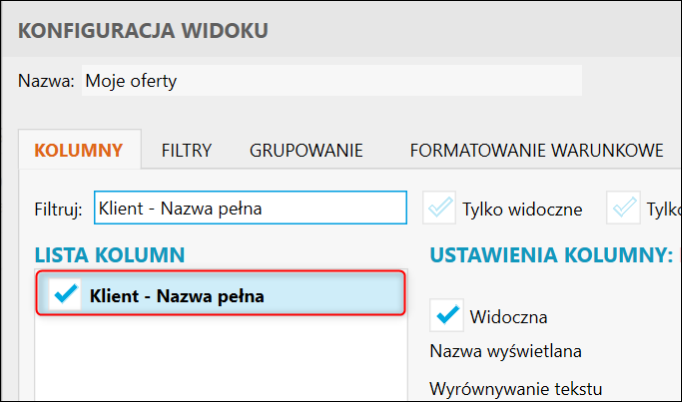Viewport: 682px width, 402px height.
Task: Switch to the KOLUMNY tab
Action: coord(79,151)
